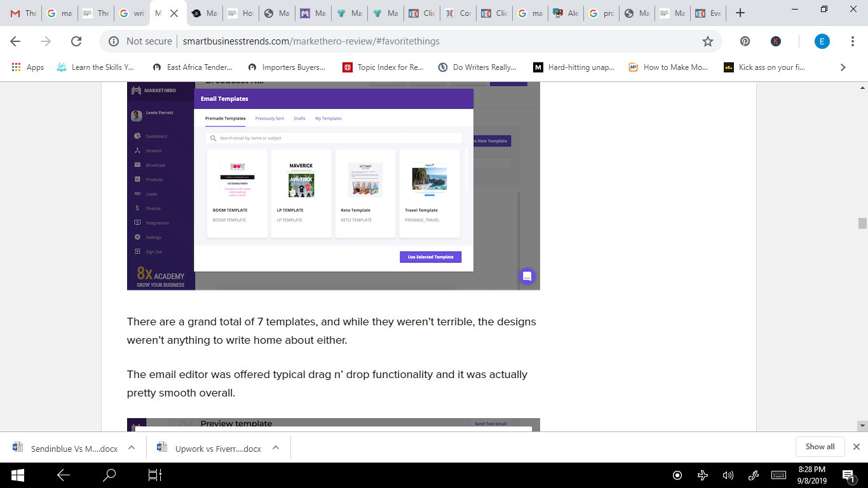Open the Chrome profile E avatar
This screenshot has width=868, height=488.
pyautogui.click(x=822, y=41)
